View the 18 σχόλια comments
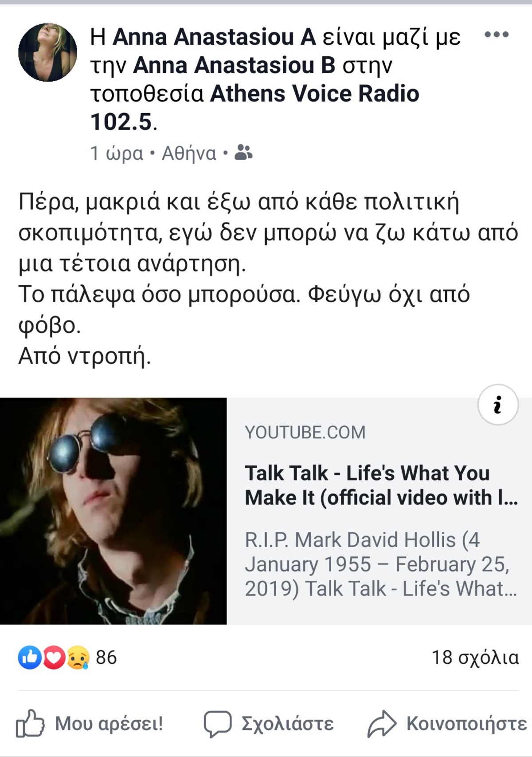Screen dimensions: 532x757 click(x=475, y=658)
